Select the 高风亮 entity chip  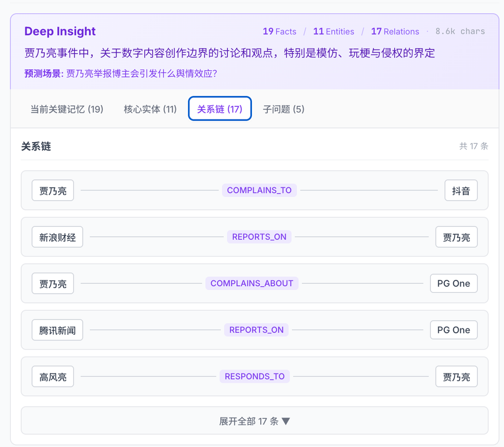click(53, 377)
